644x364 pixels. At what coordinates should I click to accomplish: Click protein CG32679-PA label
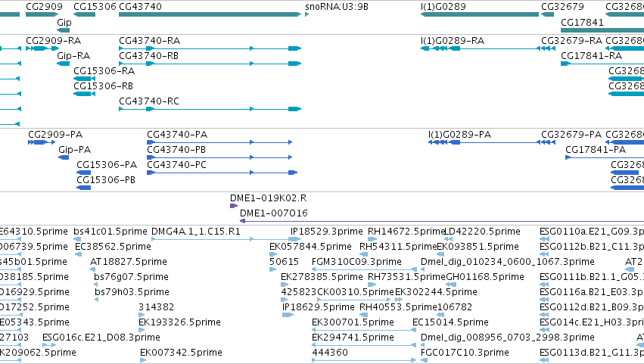coord(571,135)
